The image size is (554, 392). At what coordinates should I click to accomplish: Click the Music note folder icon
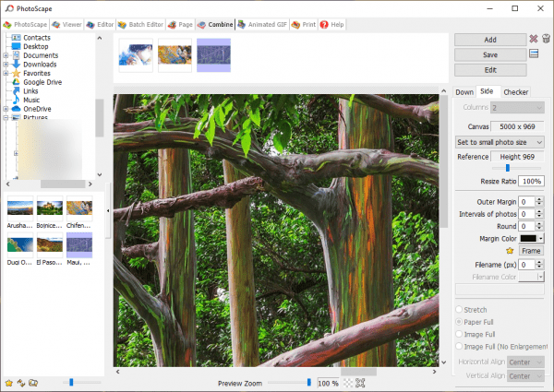[x=16, y=100]
